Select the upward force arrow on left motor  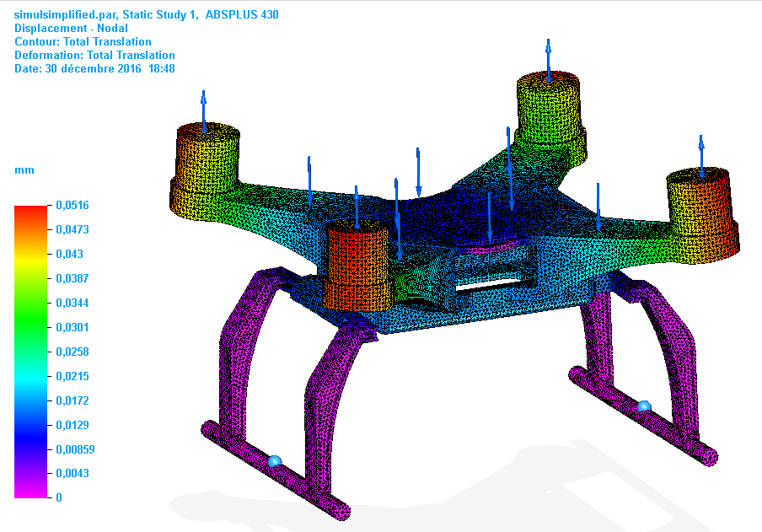(x=204, y=111)
